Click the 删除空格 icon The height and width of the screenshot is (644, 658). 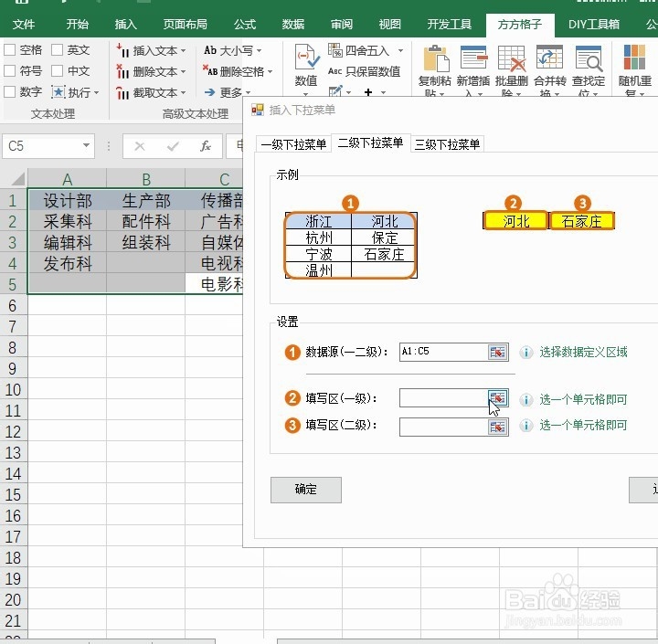(x=210, y=71)
